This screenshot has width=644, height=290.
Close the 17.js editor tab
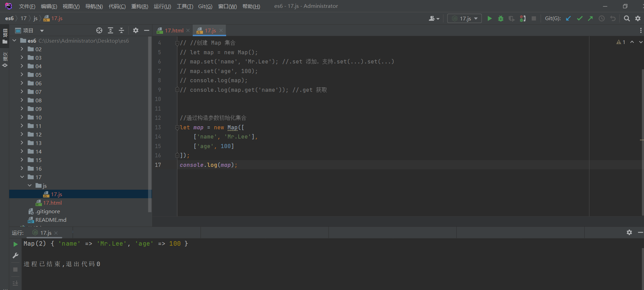221,30
